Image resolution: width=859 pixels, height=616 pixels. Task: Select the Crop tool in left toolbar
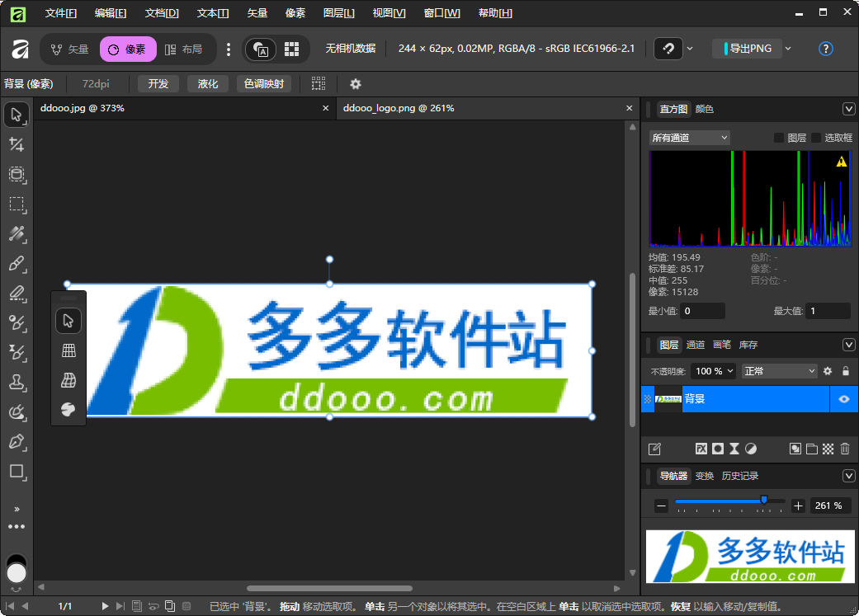[17, 145]
